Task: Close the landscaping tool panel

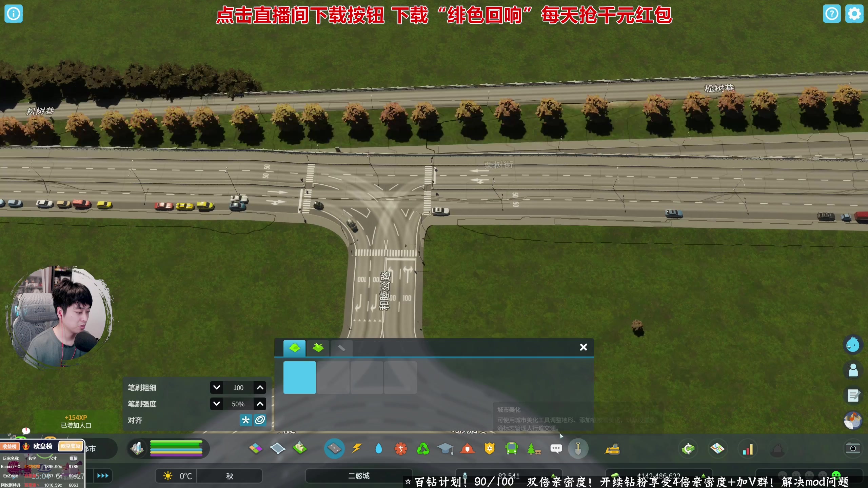Action: (584, 347)
